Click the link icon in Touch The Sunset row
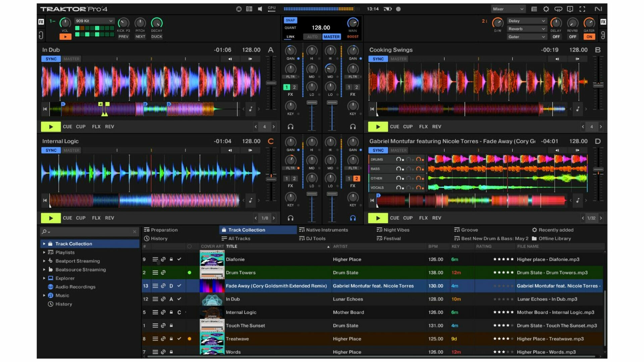Image resolution: width=644 pixels, height=362 pixels. tap(163, 325)
